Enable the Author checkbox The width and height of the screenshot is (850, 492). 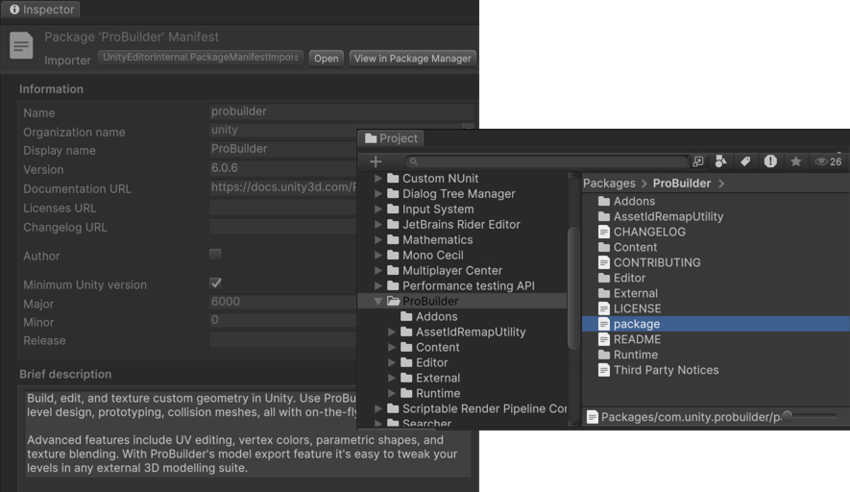tap(215, 255)
